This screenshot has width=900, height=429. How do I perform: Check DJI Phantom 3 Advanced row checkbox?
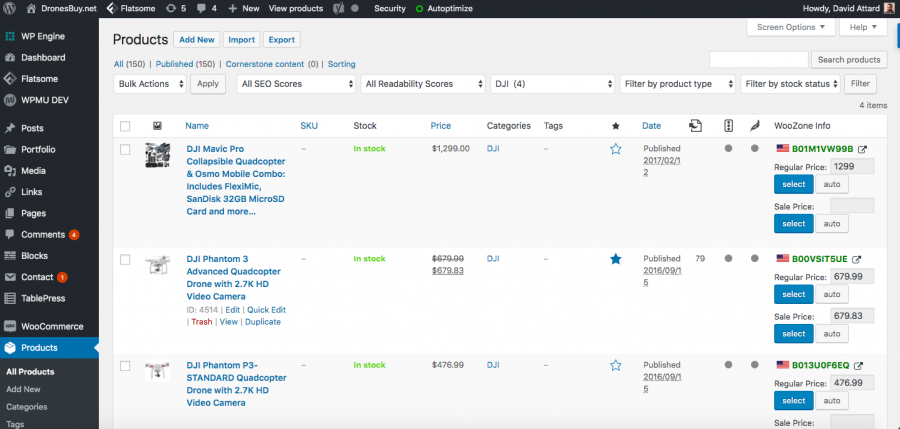point(125,260)
